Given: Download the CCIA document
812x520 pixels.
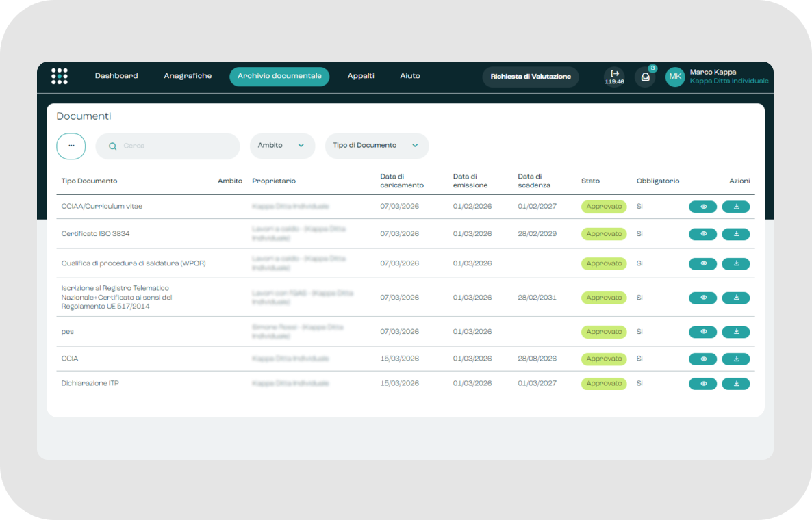Looking at the screenshot, I should pos(736,359).
